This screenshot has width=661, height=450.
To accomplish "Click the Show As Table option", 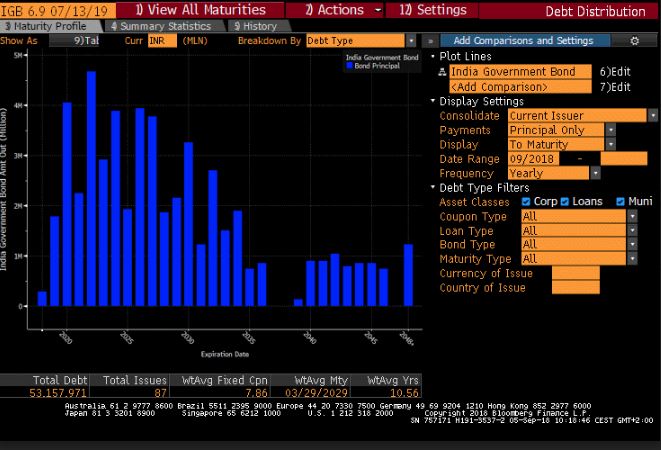I will pos(74,41).
